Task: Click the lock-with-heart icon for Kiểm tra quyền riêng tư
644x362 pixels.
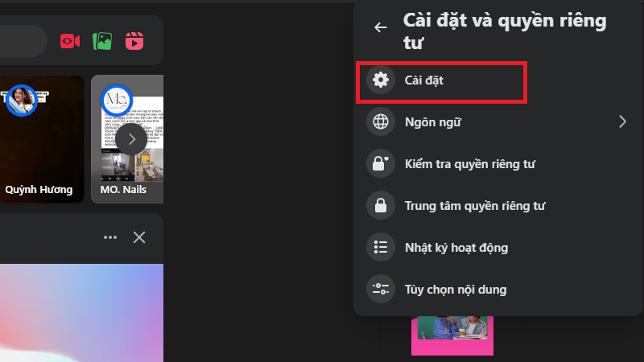Action: (380, 164)
